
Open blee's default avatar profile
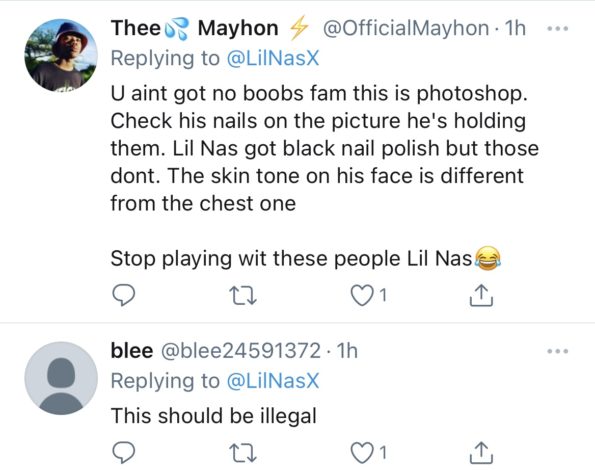coord(61,378)
